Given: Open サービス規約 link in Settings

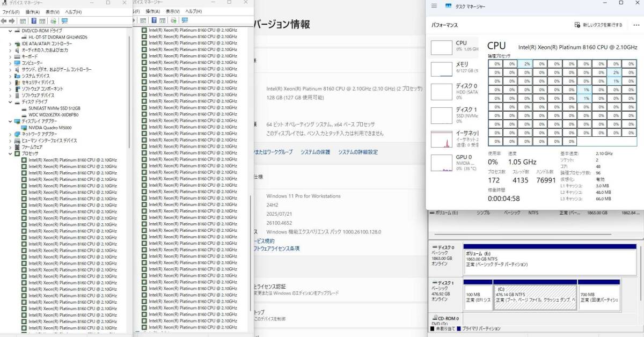Looking at the screenshot, I should point(264,241).
